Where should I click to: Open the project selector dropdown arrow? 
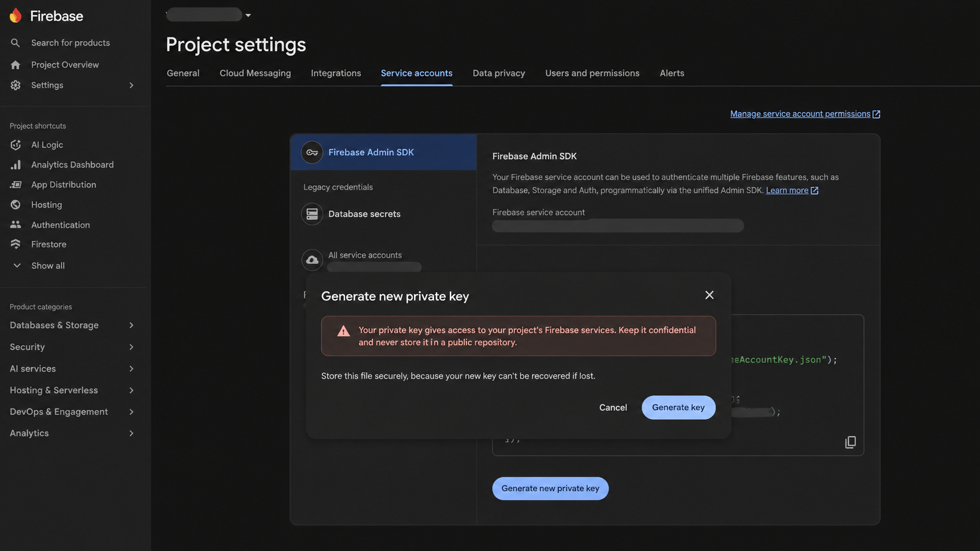(248, 15)
